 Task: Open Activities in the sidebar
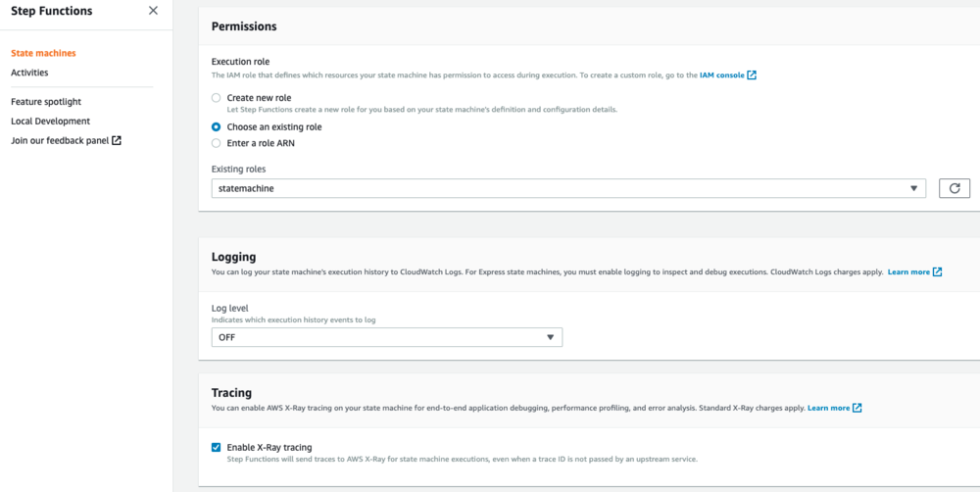point(29,73)
